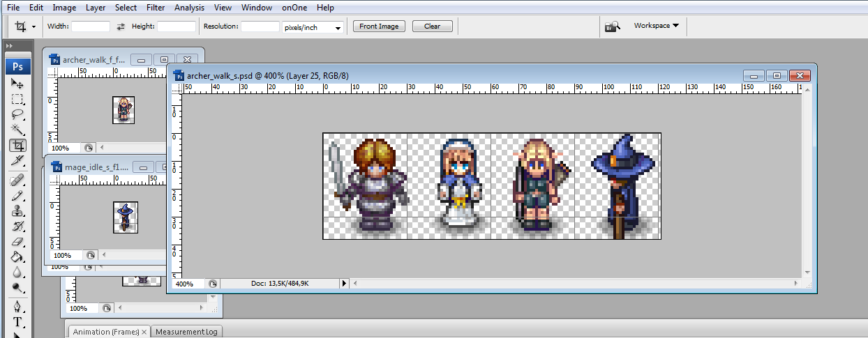Open the File menu
Screen dimensions: 868x338
[13, 8]
